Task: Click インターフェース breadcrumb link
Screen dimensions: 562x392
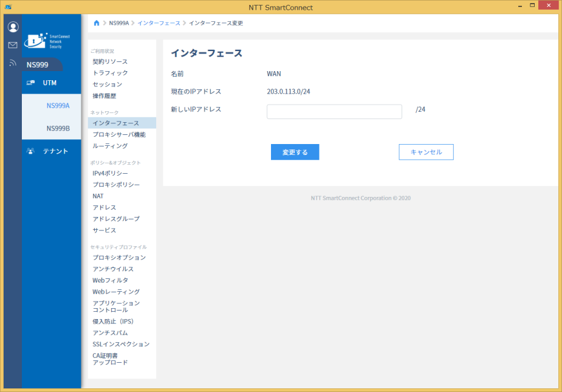Action: tap(159, 23)
